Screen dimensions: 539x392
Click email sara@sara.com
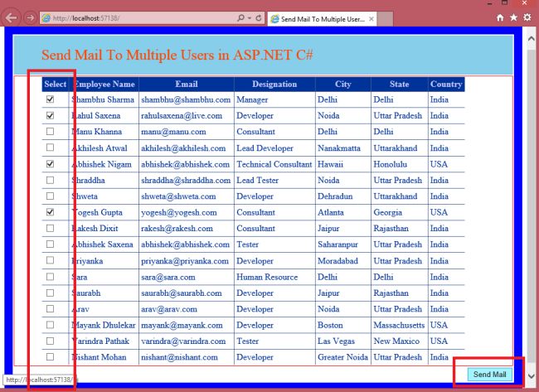pos(168,277)
